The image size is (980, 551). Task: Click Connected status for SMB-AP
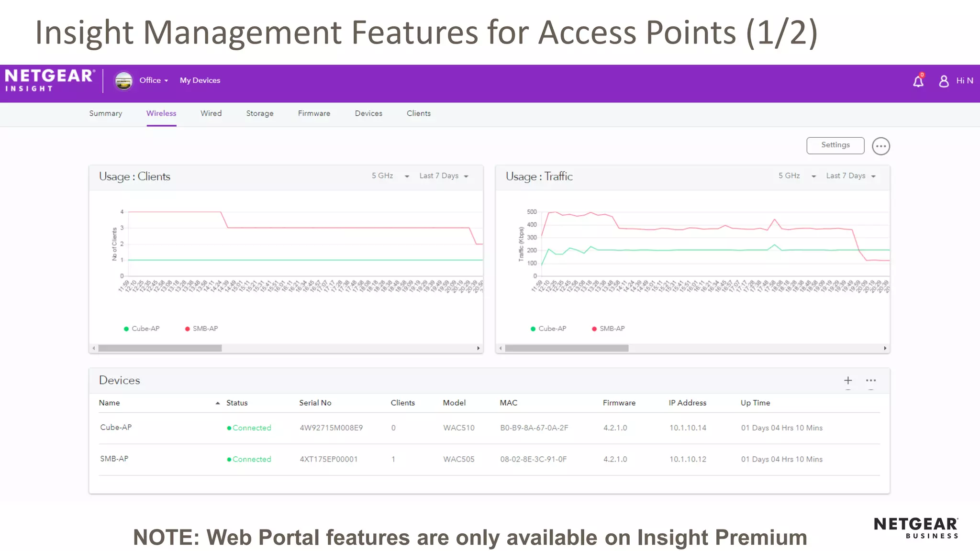pos(249,459)
